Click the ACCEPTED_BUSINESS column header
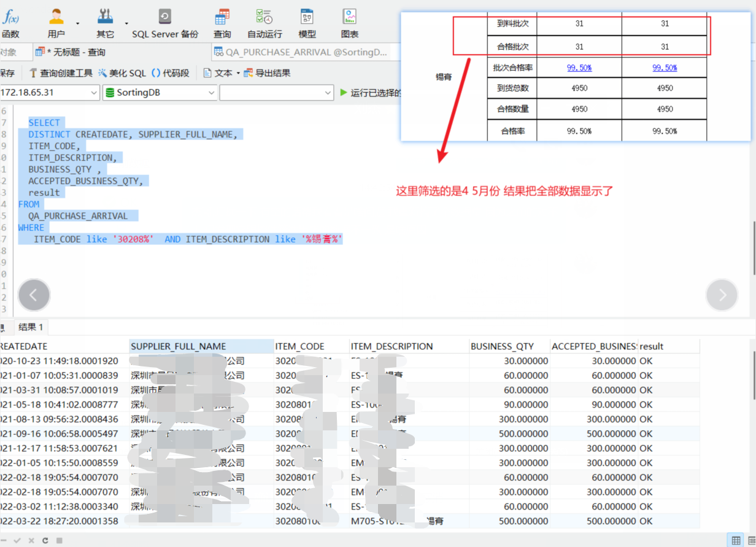The image size is (756, 547). 594,346
